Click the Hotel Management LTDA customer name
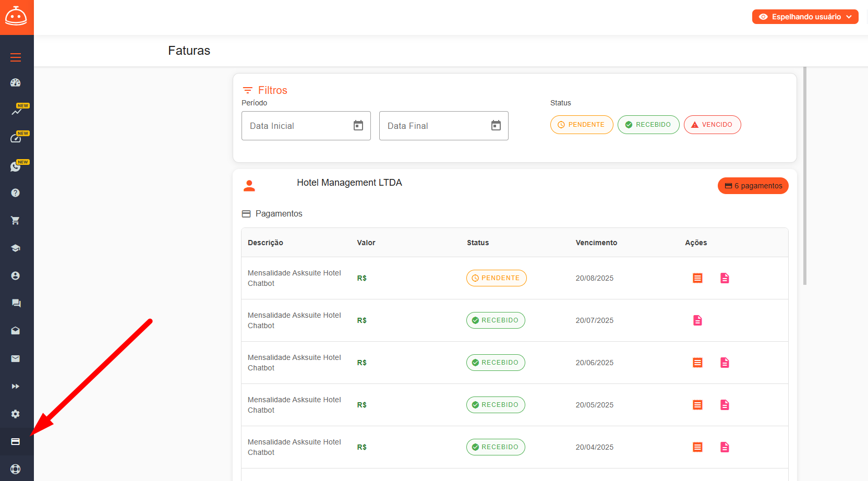Viewport: 868px width, 481px height. tap(349, 183)
